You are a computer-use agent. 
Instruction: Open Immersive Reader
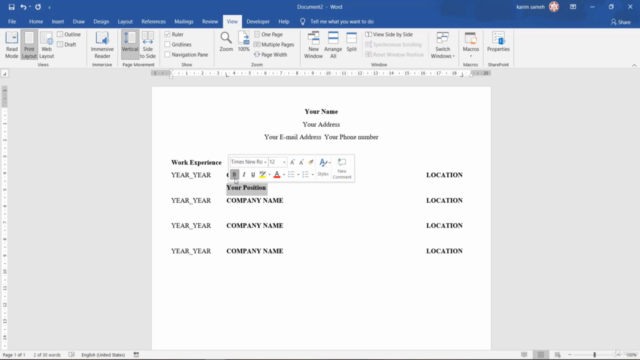tap(102, 44)
